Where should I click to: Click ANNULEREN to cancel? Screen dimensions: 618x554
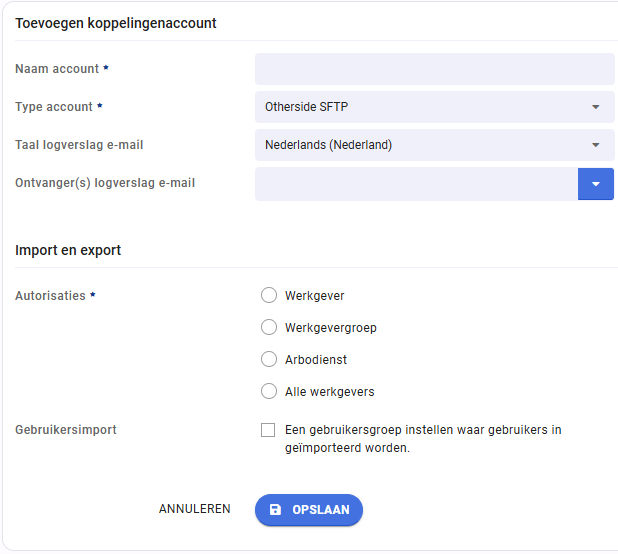pos(195,509)
